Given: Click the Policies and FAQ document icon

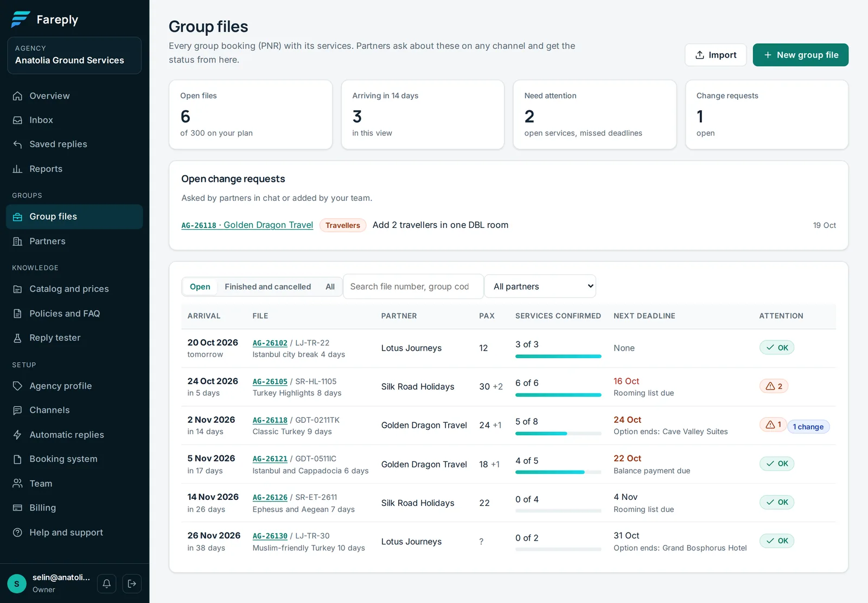Looking at the screenshot, I should 17,314.
